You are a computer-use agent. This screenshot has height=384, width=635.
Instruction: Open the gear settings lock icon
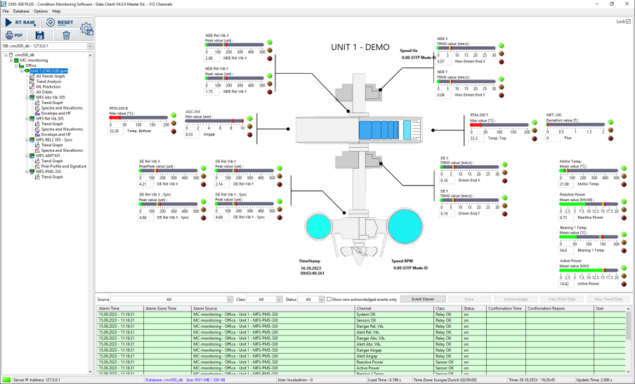(x=86, y=29)
